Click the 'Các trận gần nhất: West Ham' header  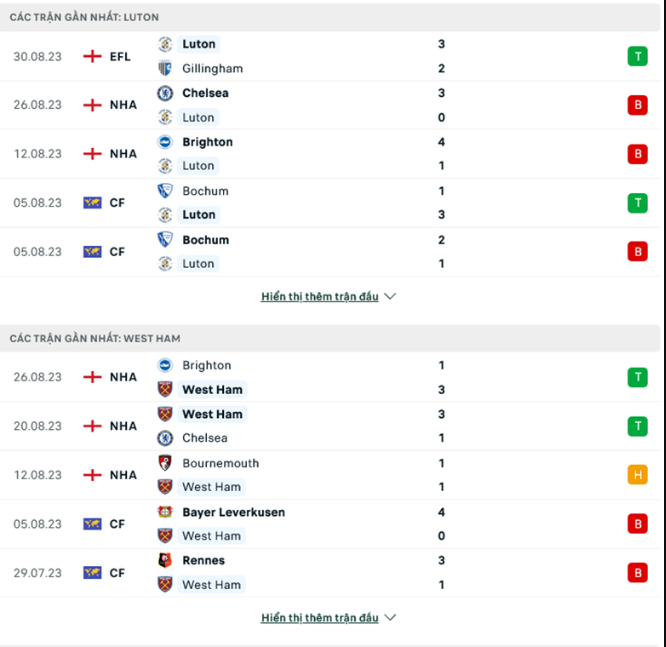(95, 339)
